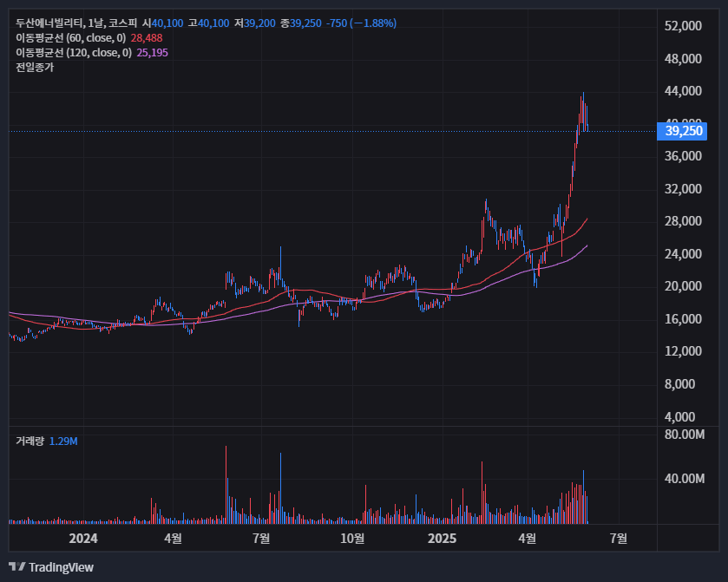Click the 80.00M volume axis label
This screenshot has width=728, height=582.
coord(685,435)
